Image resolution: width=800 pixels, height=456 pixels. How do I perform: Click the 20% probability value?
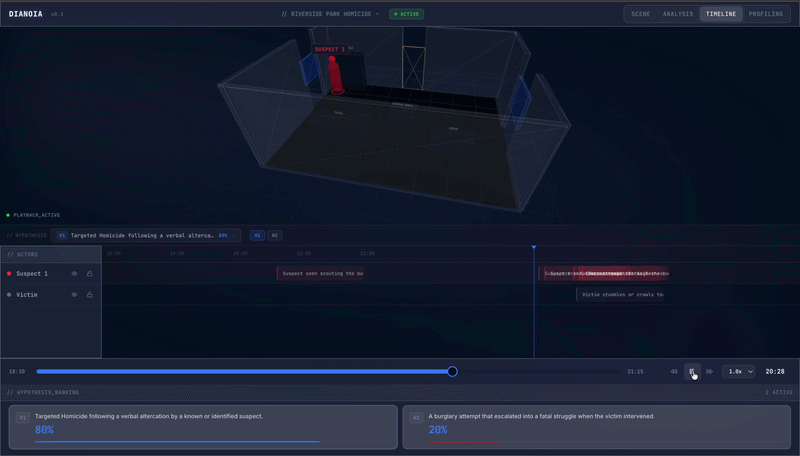438,430
